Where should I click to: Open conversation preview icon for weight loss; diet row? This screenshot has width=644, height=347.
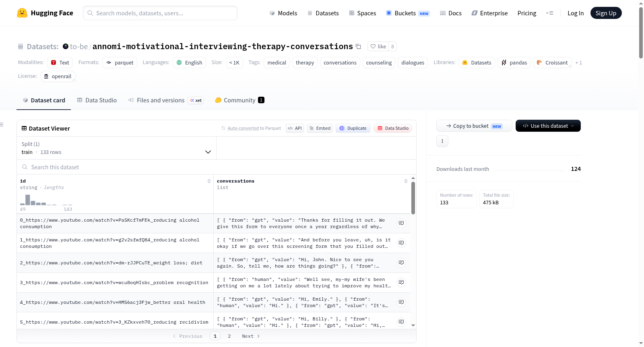coord(401,263)
